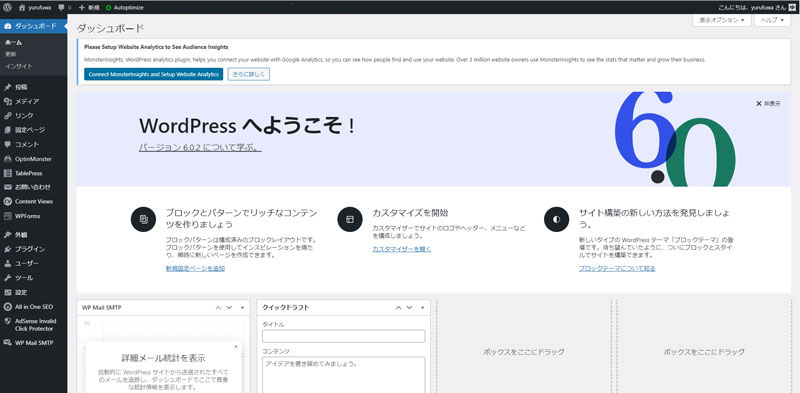Collapse the クイックドラフト widget panel
This screenshot has width=800, height=393.
[x=422, y=308]
